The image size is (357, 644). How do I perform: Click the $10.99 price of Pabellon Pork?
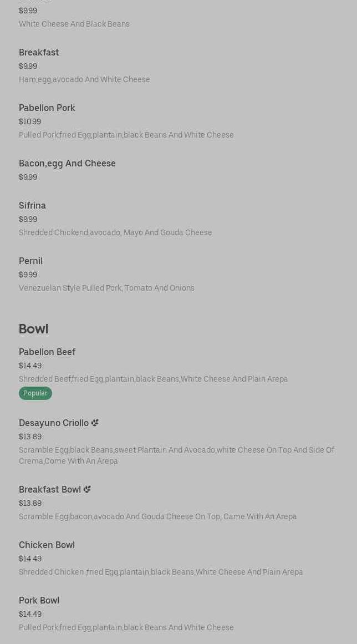click(x=30, y=122)
